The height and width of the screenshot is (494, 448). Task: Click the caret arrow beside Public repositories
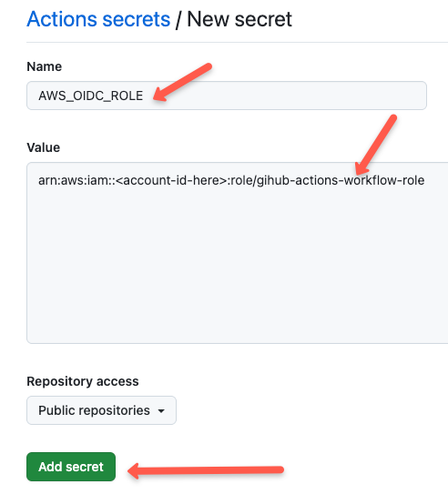(x=161, y=411)
